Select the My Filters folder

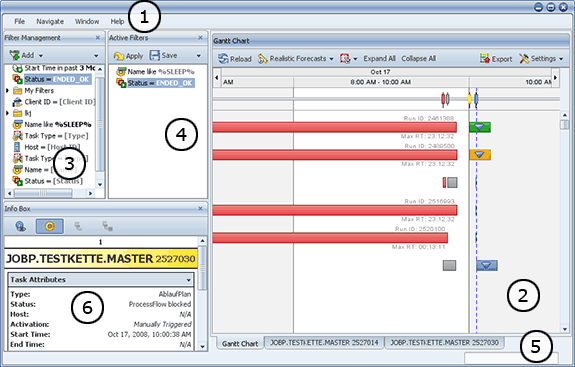[33, 91]
